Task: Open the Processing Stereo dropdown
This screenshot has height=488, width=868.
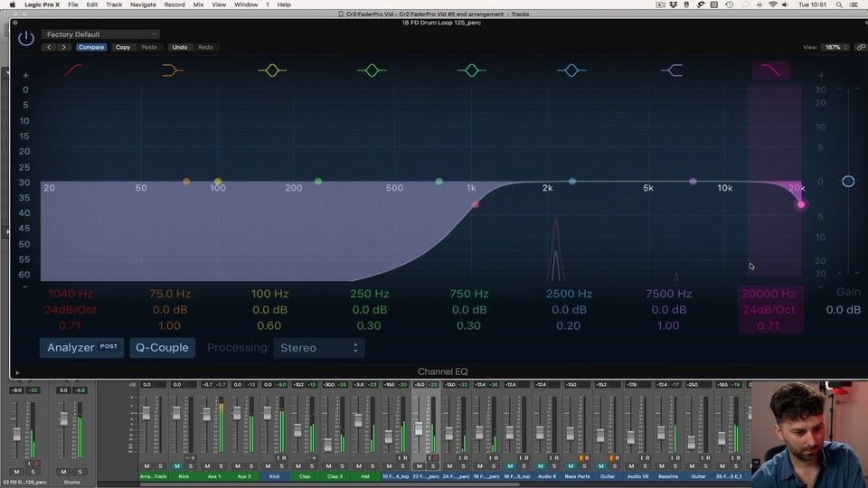Action: point(318,347)
